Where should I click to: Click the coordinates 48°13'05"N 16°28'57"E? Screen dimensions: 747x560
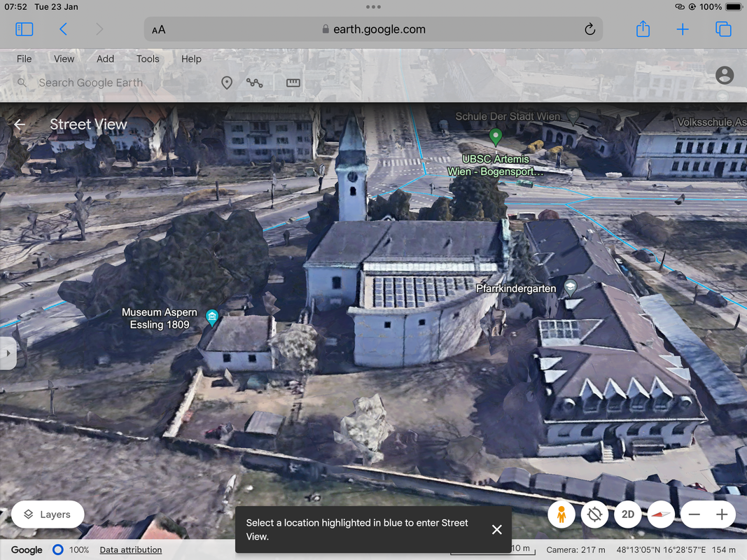coord(662,550)
